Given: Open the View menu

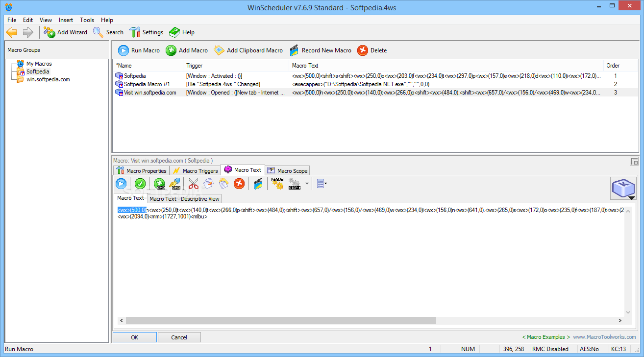Looking at the screenshot, I should [x=46, y=20].
